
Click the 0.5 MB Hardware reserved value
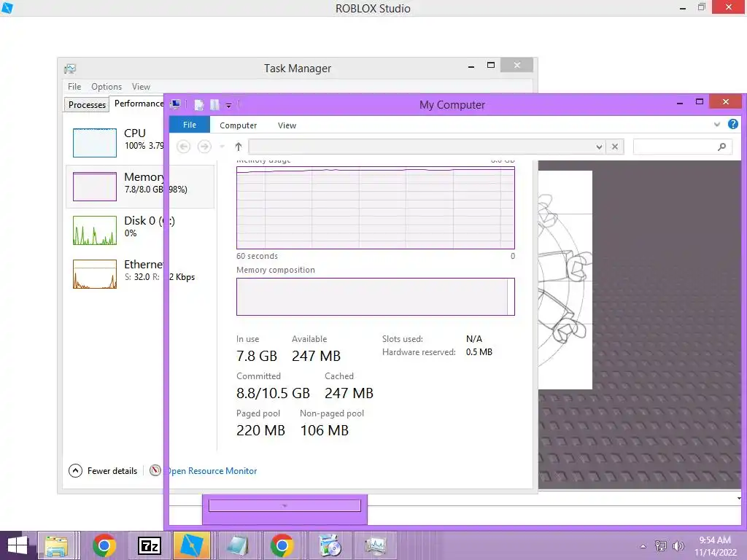point(479,352)
